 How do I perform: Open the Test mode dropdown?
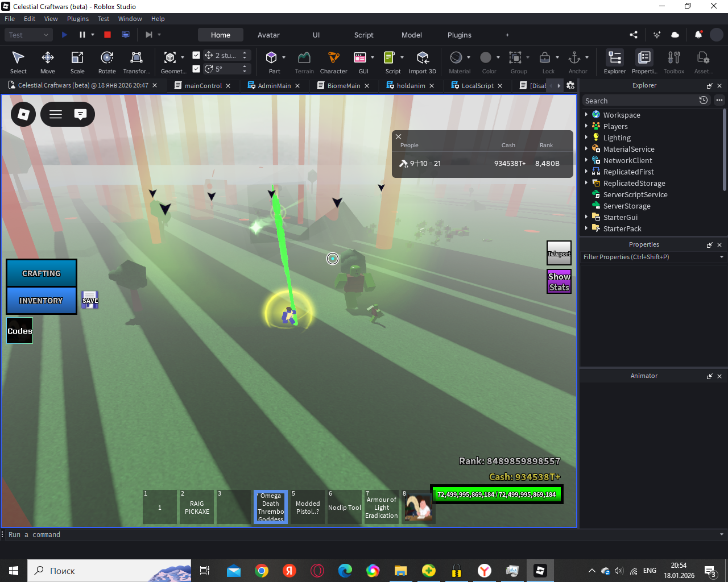tap(29, 35)
